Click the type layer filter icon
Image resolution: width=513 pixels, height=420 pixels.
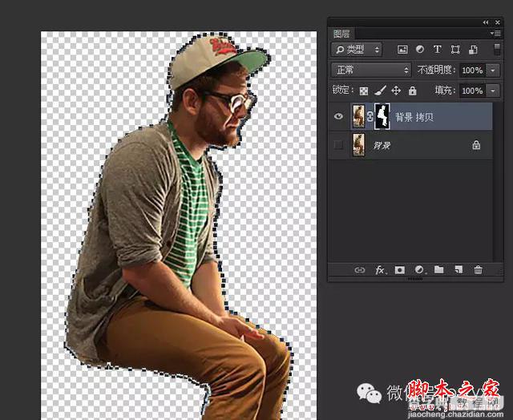(x=437, y=50)
